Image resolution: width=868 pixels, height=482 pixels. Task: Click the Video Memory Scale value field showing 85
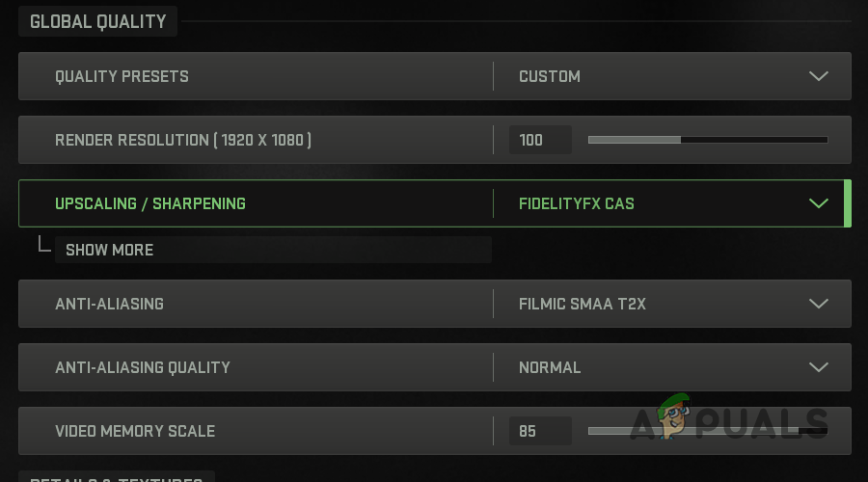(540, 431)
